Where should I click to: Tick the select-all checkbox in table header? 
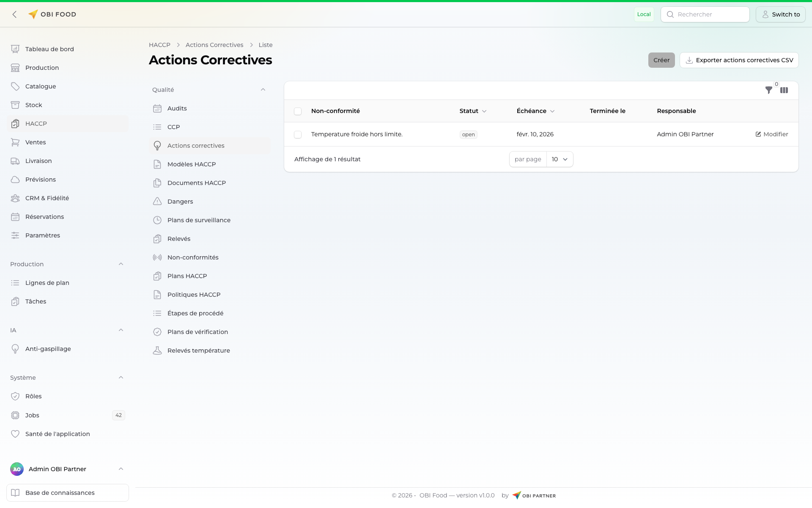pos(298,111)
